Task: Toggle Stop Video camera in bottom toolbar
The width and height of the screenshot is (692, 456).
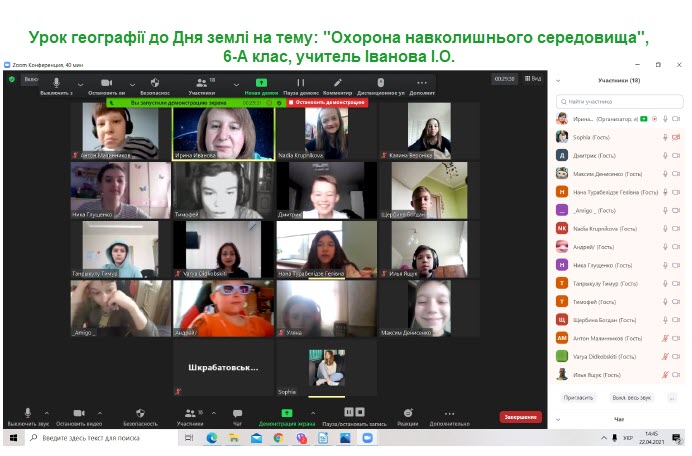Action: pos(78,413)
